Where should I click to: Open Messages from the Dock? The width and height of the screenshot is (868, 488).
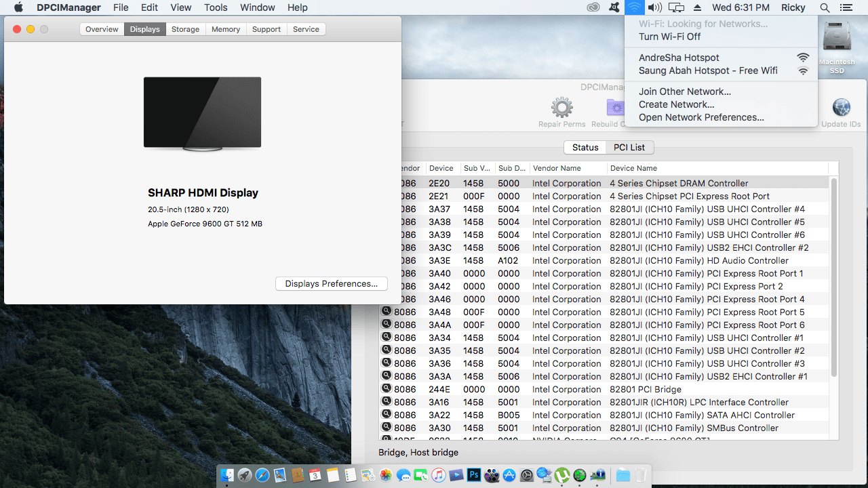coord(403,475)
